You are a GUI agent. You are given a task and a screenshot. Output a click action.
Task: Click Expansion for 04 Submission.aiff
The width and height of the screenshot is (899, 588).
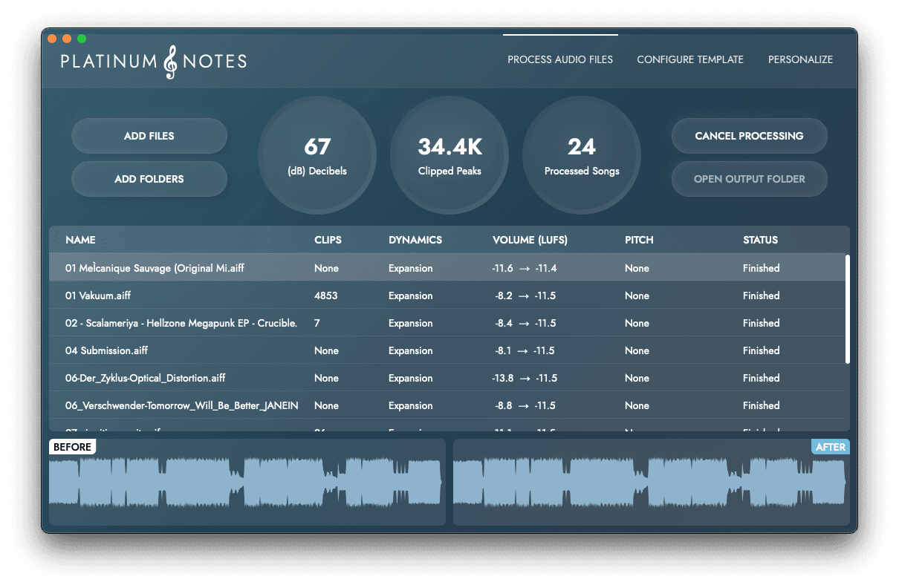(411, 350)
